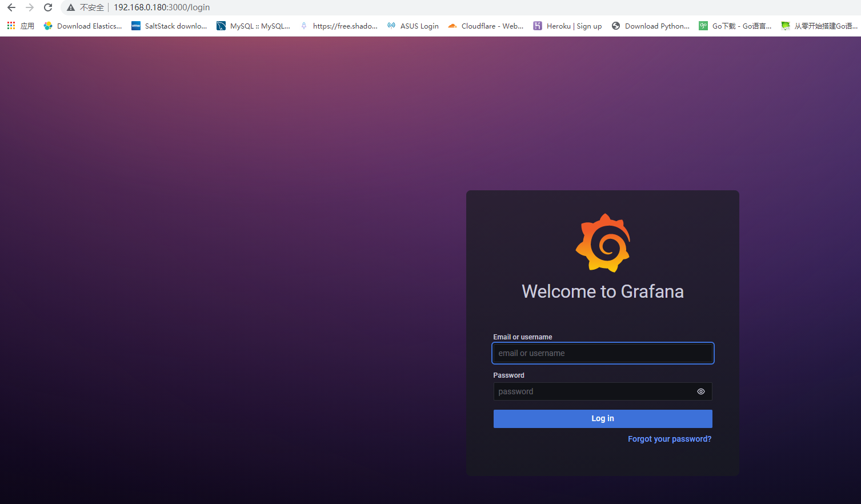The width and height of the screenshot is (861, 504).
Task: Click the Grafana logo
Action: (x=603, y=243)
